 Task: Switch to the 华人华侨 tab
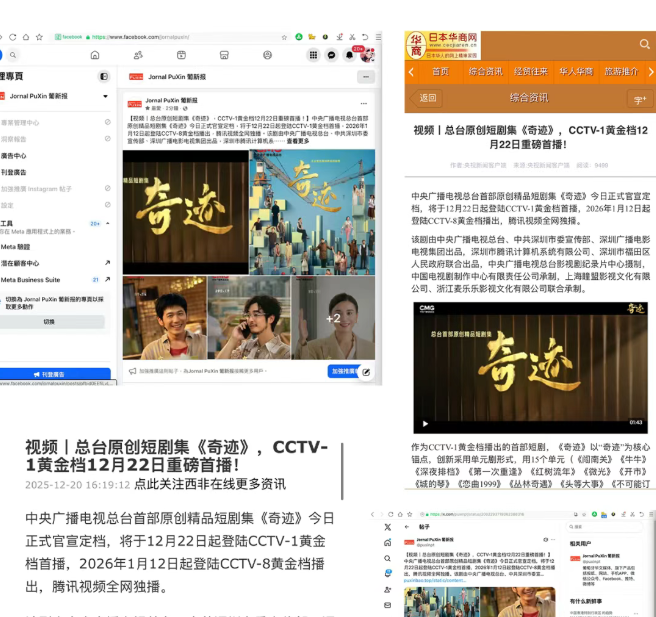tap(575, 72)
